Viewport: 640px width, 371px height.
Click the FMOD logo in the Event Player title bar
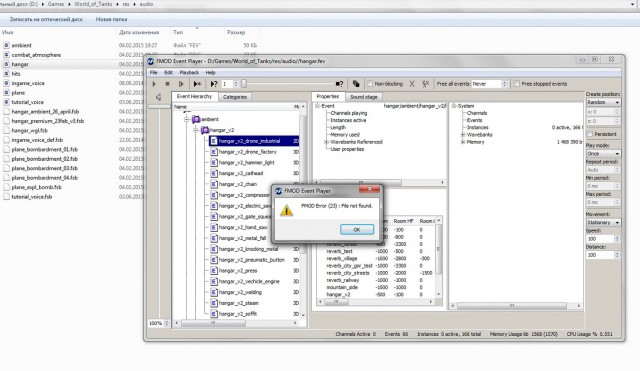tap(151, 61)
